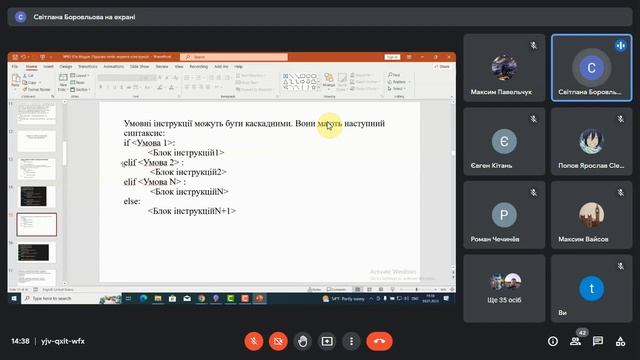Open the 'Ще 35 осіб' tile
The width and height of the screenshot is (640, 360).
pyautogui.click(x=504, y=289)
